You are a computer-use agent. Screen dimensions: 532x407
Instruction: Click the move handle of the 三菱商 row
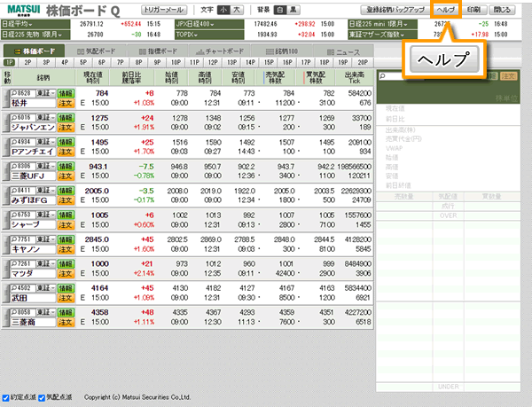tap(6, 317)
